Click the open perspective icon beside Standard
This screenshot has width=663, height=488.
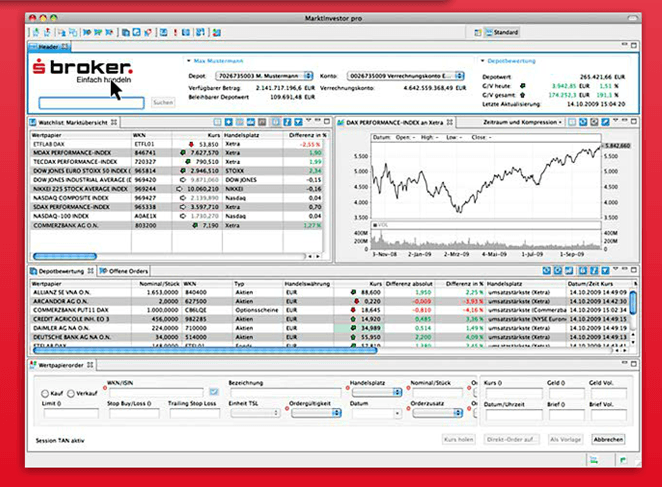point(478,32)
